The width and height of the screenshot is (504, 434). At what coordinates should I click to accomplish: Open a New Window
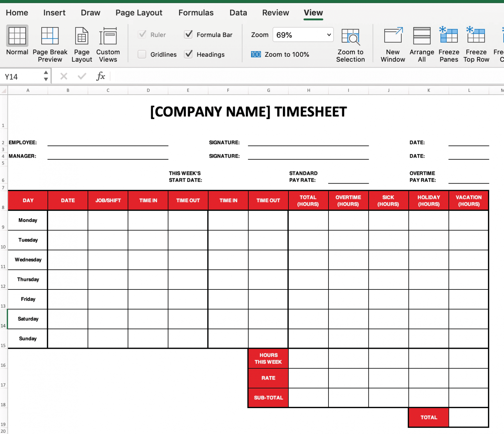point(392,44)
